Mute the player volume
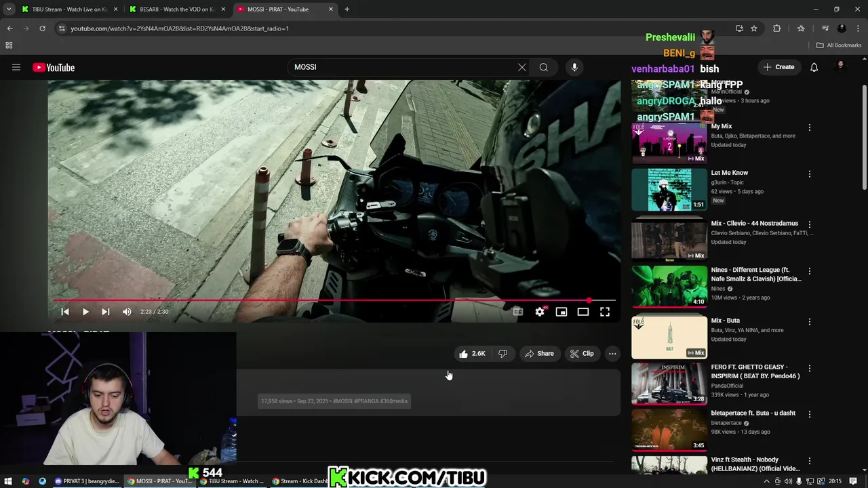868x488 pixels. [x=127, y=312]
